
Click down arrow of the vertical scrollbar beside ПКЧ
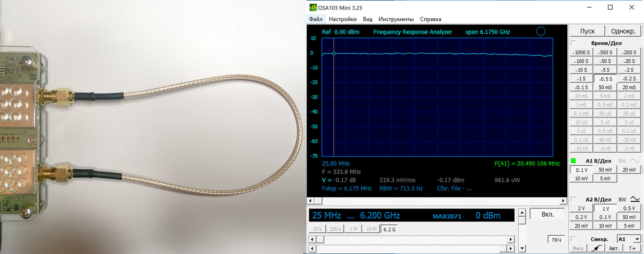tap(522, 248)
